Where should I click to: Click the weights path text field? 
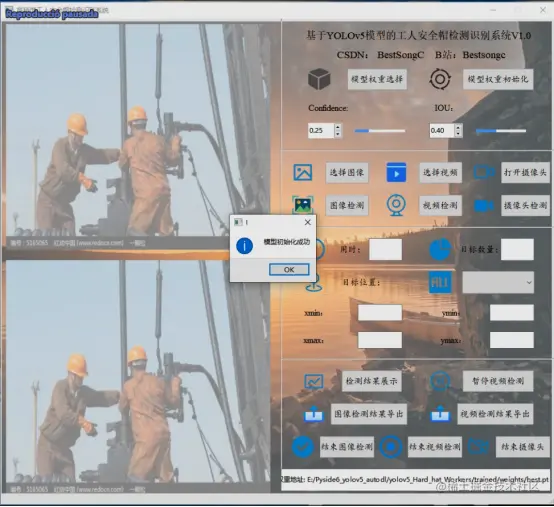(x=416, y=480)
